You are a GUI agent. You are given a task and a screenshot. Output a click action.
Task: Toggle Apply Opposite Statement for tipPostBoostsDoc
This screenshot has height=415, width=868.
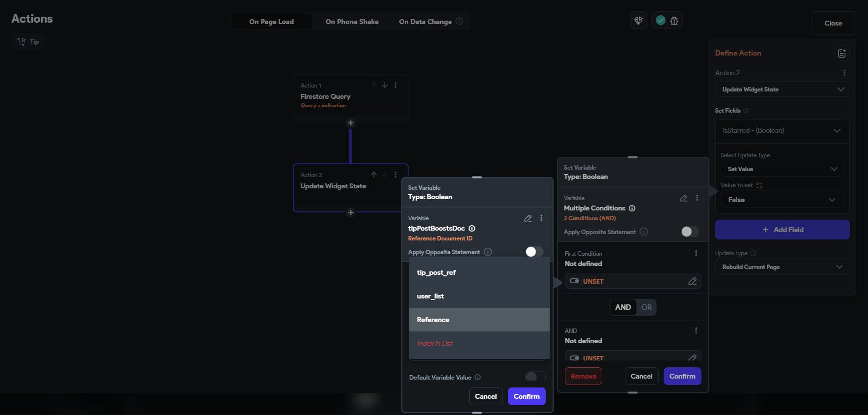click(x=534, y=252)
